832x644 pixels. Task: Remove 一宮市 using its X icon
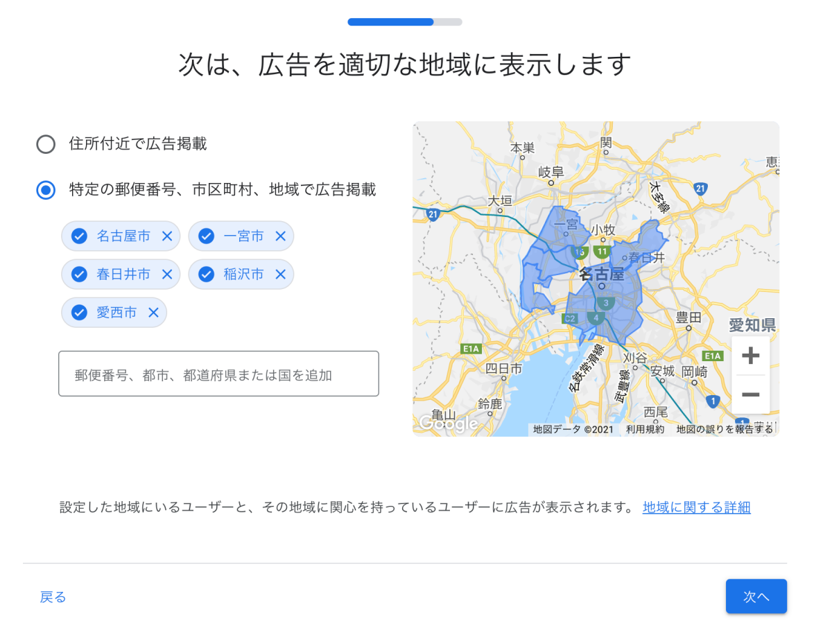280,236
